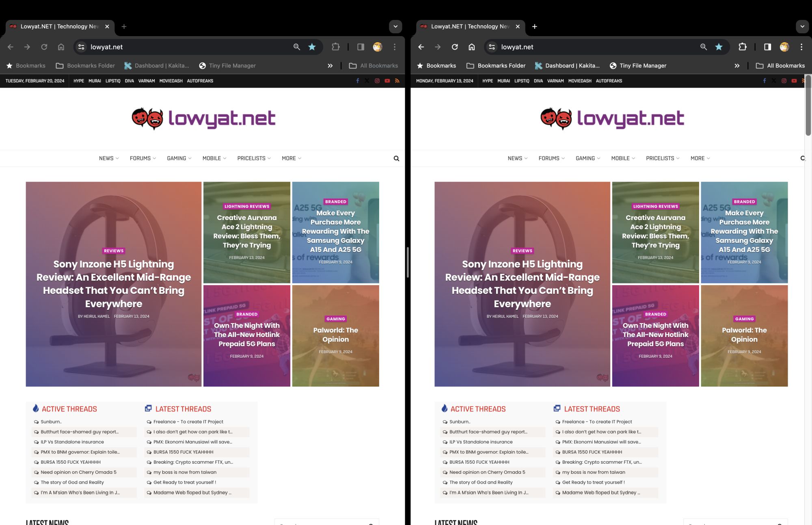
Task: Open 'my boss is now from taiwan' thread, right page
Action: pos(594,472)
